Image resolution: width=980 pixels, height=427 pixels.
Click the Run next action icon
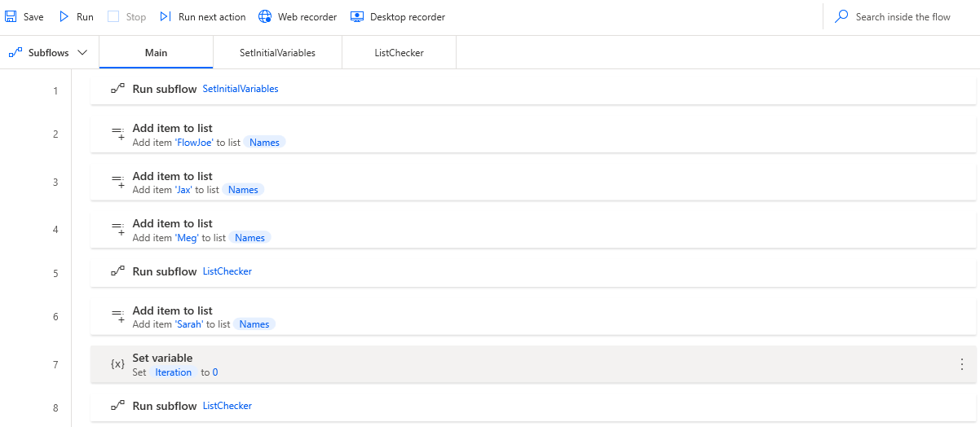point(165,16)
